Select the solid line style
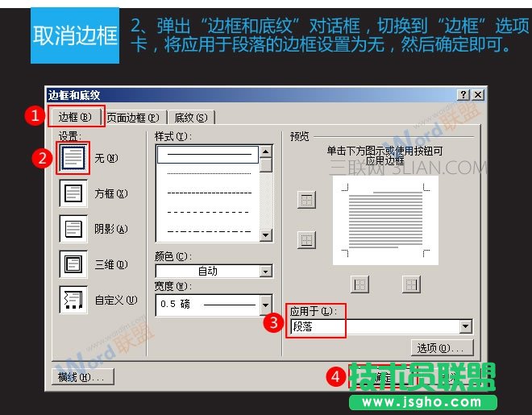This screenshot has width=532, height=415. click(208, 155)
